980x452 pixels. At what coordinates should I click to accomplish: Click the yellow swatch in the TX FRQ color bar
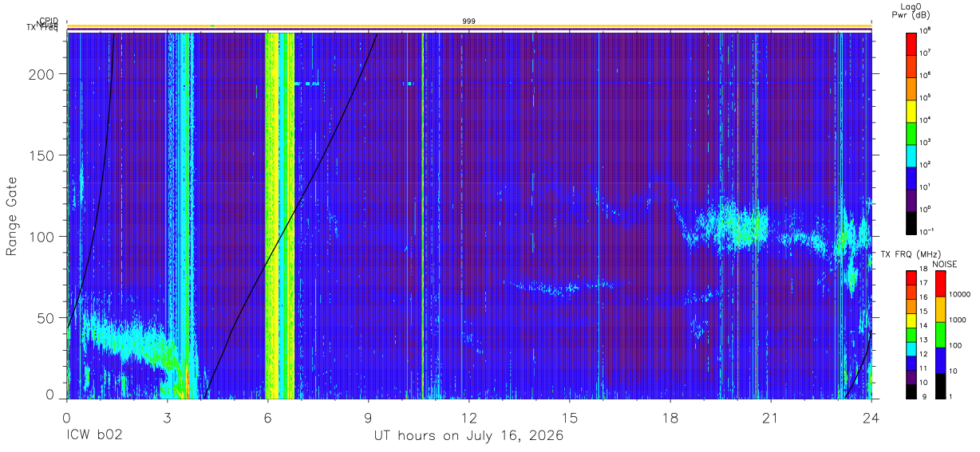click(911, 320)
